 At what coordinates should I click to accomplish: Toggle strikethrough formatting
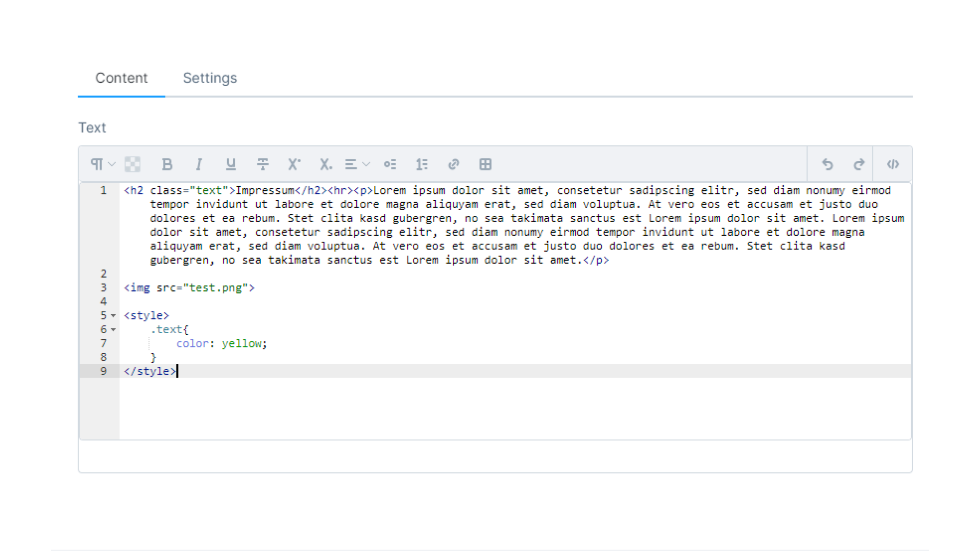click(262, 164)
